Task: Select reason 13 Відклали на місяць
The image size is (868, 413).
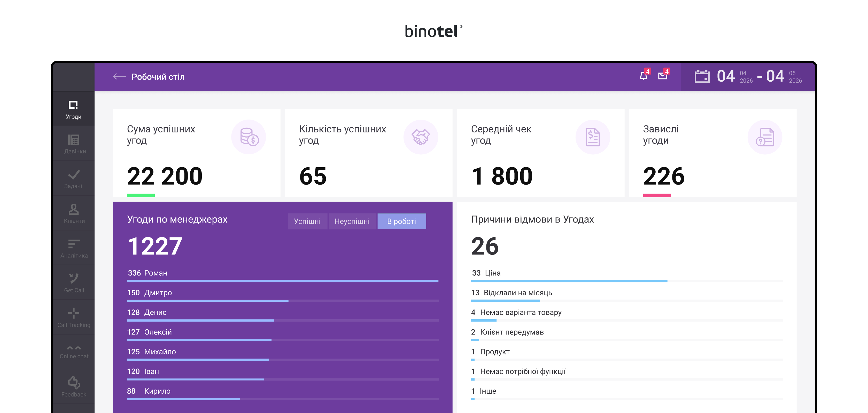Action: pyautogui.click(x=627, y=295)
